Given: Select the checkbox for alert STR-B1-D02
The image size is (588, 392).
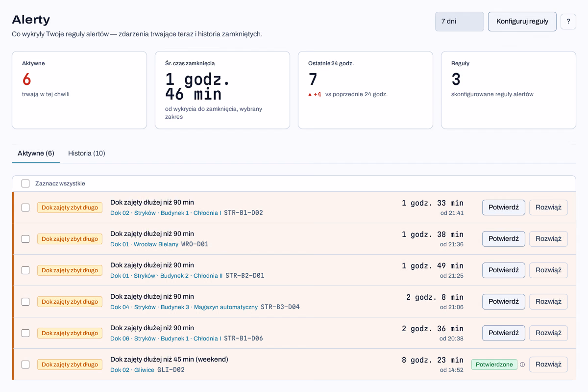Looking at the screenshot, I should [x=25, y=208].
